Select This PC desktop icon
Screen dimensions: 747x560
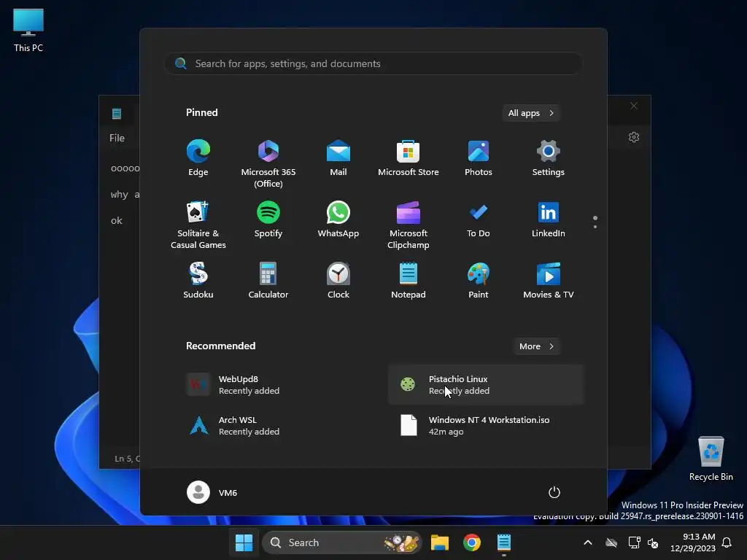click(28, 30)
